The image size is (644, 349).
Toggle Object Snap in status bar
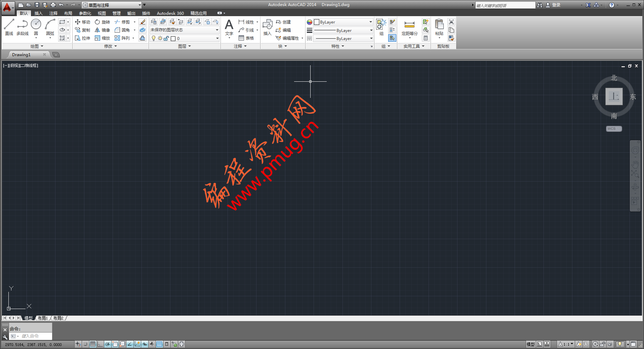tap(115, 344)
